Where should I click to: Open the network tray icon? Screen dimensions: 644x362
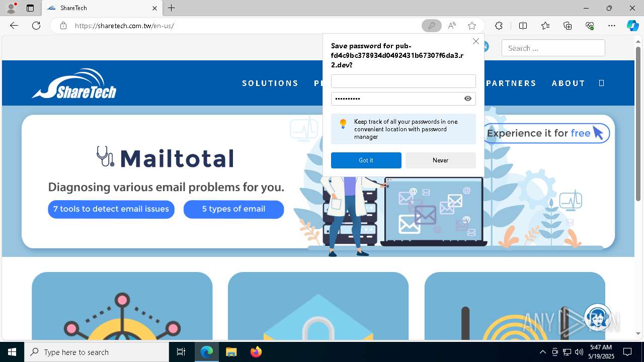pyautogui.click(x=567, y=352)
